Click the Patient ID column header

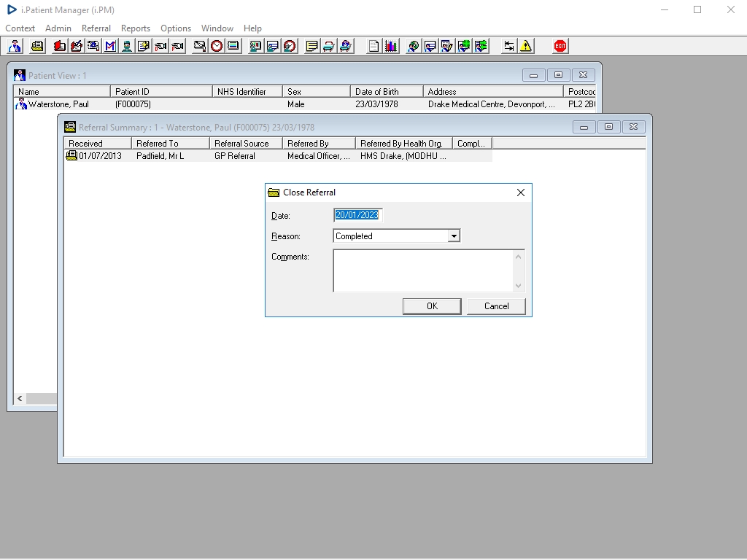coord(161,91)
